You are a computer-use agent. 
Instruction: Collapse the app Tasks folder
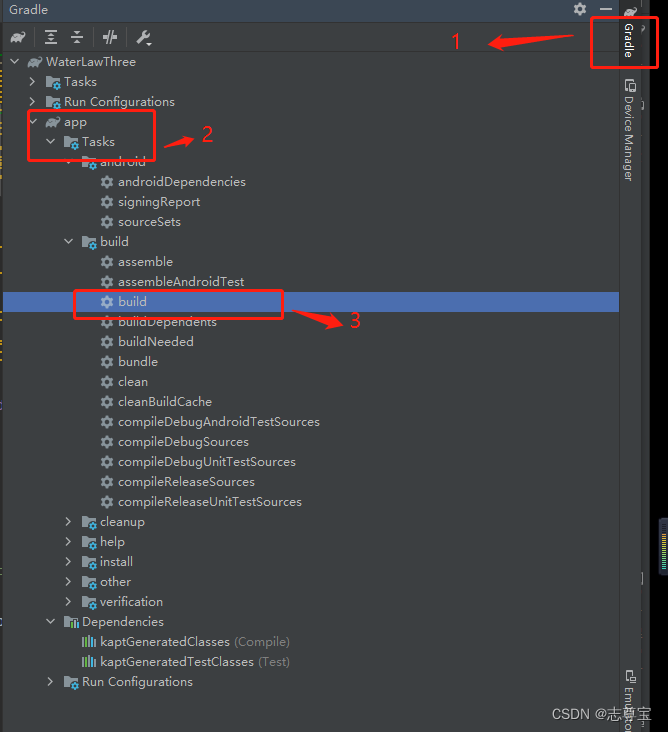coord(50,141)
